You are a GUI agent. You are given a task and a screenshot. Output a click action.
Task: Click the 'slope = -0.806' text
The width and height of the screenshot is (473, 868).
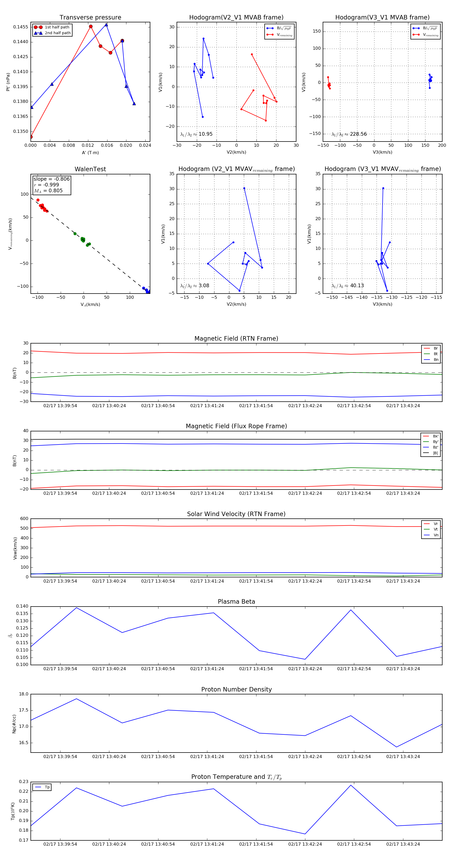pos(52,179)
